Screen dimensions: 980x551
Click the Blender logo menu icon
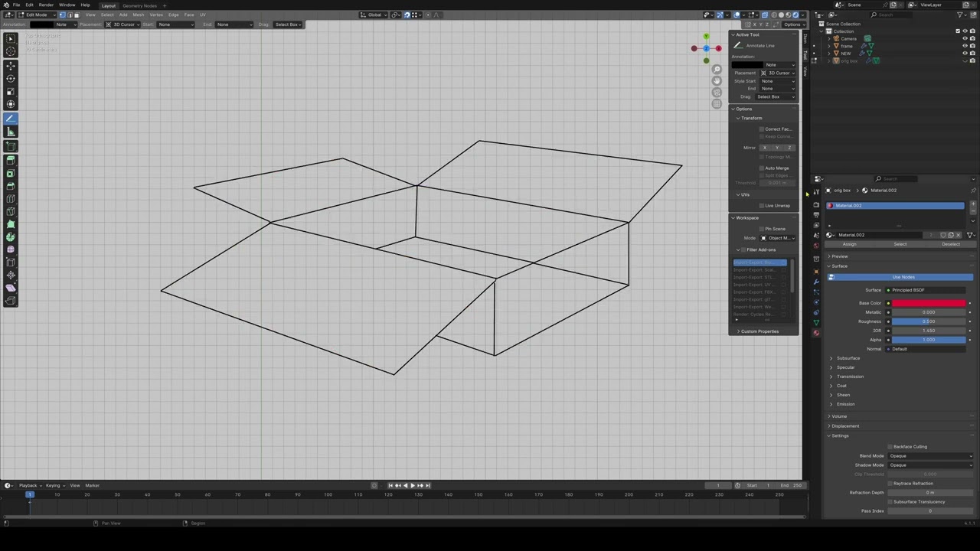pos(5,5)
